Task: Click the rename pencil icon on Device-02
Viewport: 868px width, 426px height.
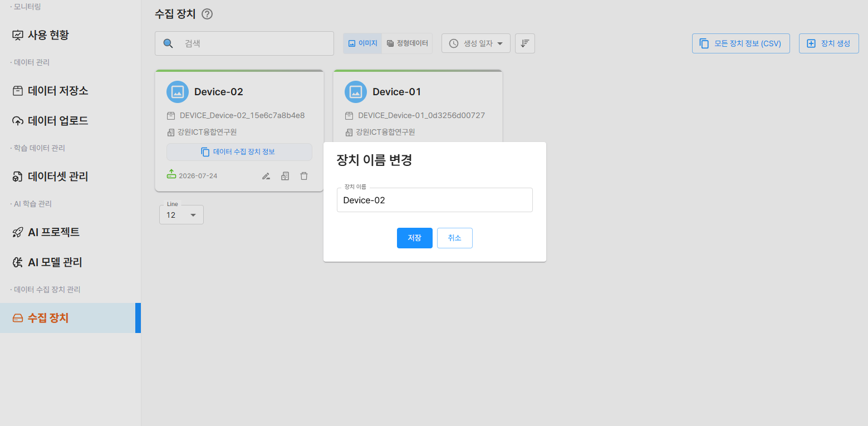Action: pyautogui.click(x=266, y=176)
